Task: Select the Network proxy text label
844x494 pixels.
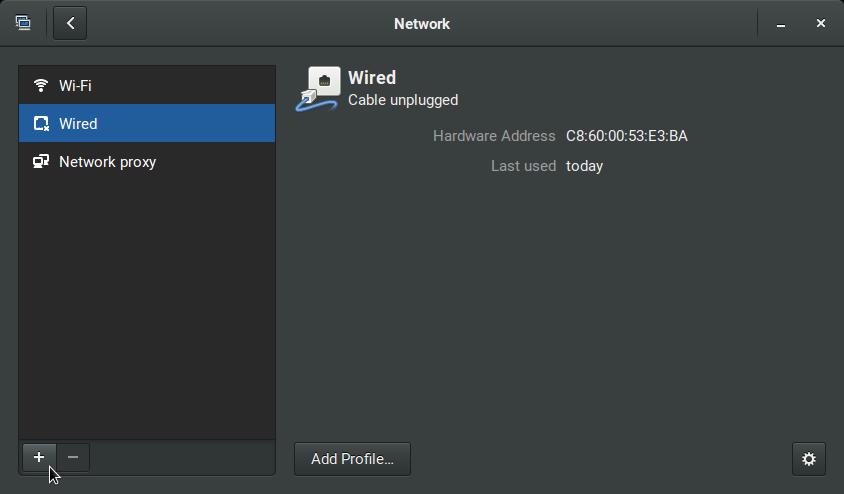Action: coord(107,162)
